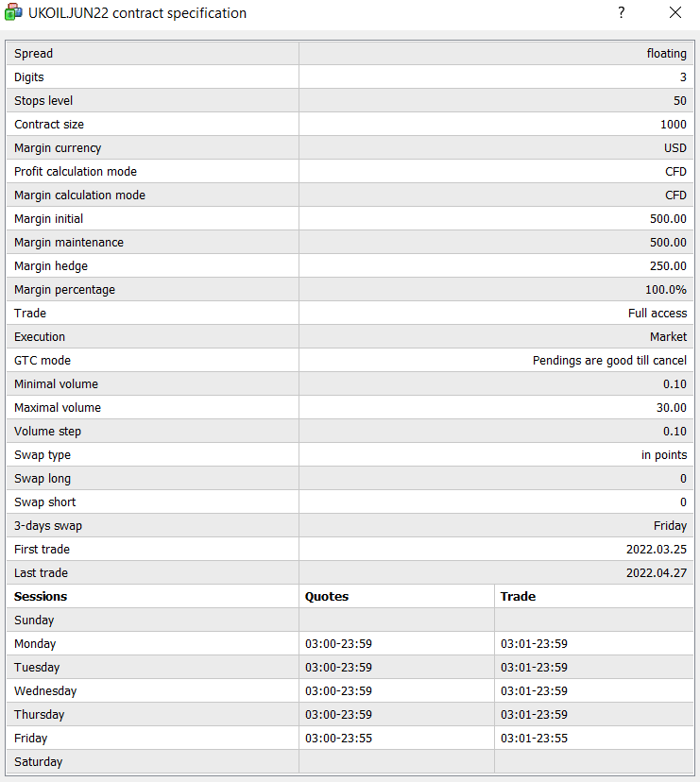Click the Quotes column header
Image resolution: width=700 pixels, height=782 pixels.
coord(327,597)
